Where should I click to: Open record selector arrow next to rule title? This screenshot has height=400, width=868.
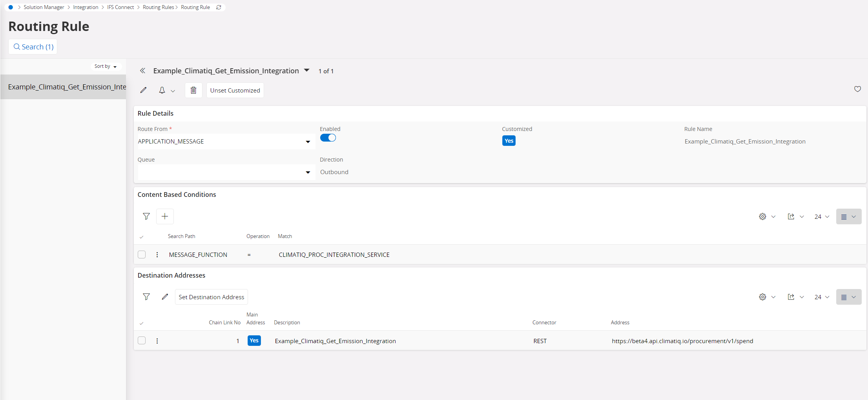pyautogui.click(x=307, y=71)
